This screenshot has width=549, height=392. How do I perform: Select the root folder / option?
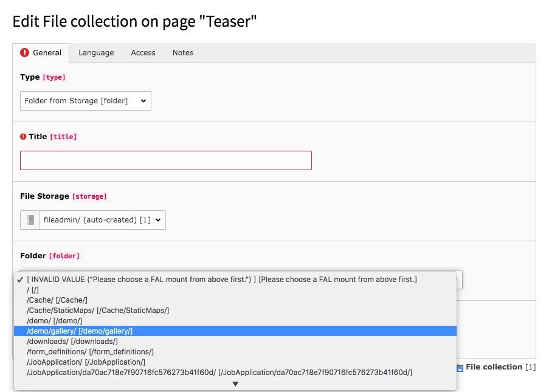33,289
